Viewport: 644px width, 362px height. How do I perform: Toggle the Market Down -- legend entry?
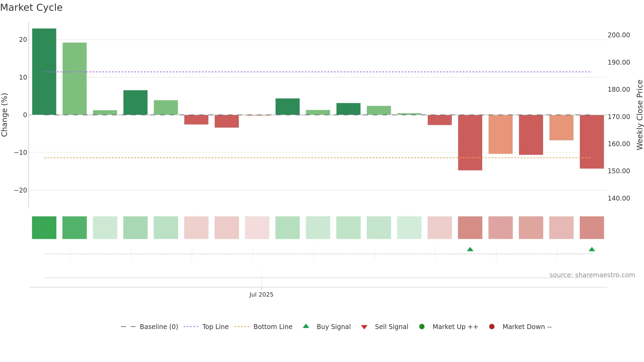tap(520, 327)
